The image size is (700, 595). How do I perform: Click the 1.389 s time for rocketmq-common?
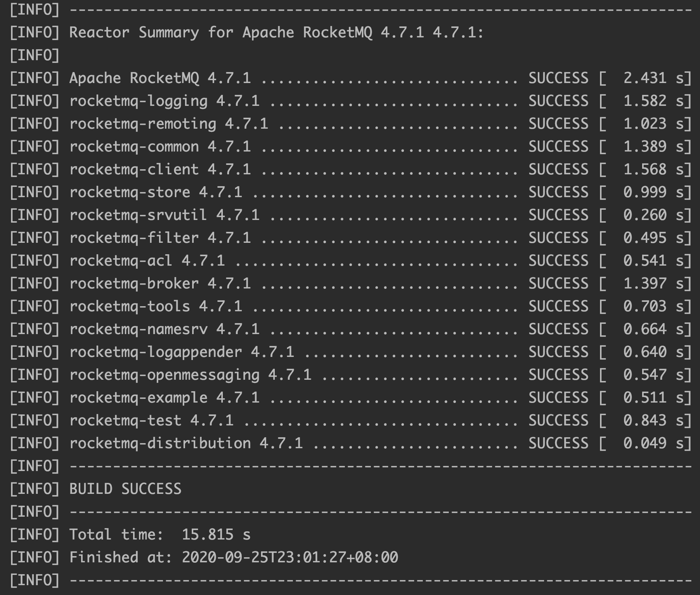(x=654, y=146)
